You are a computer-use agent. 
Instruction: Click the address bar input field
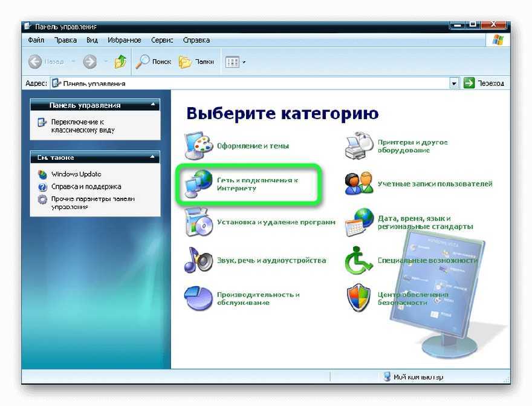[x=254, y=83]
